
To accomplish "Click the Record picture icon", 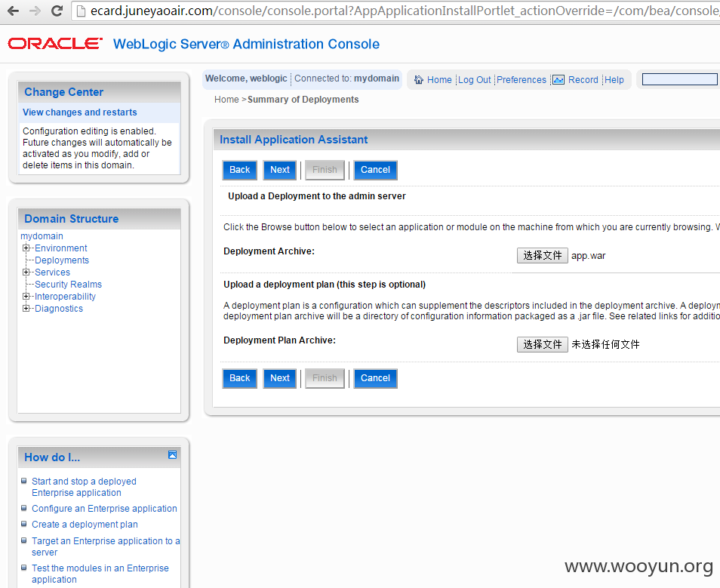I will tap(558, 79).
